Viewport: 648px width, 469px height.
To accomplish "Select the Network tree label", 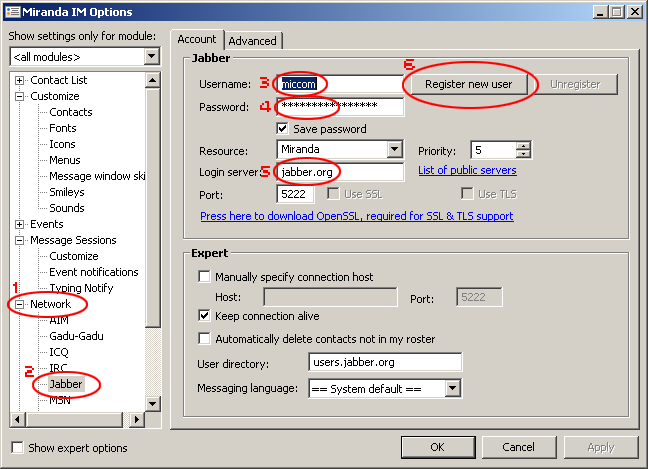I will click(50, 304).
